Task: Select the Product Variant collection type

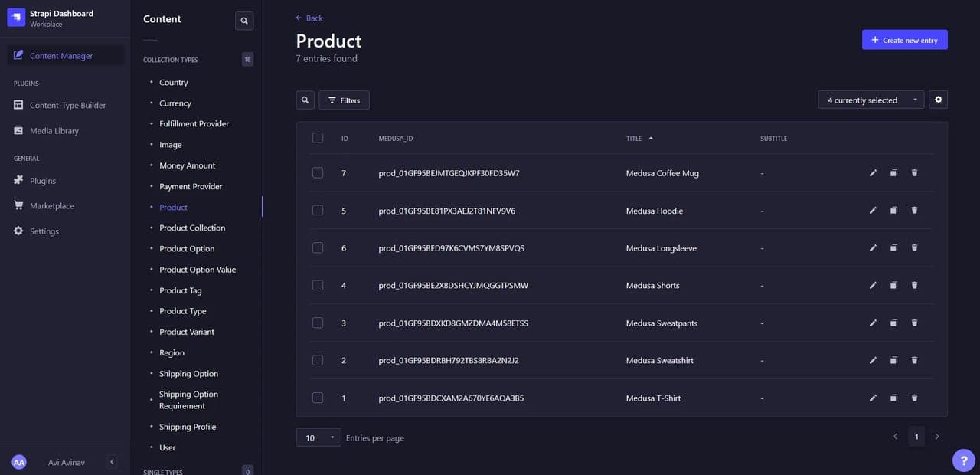Action: (x=187, y=332)
